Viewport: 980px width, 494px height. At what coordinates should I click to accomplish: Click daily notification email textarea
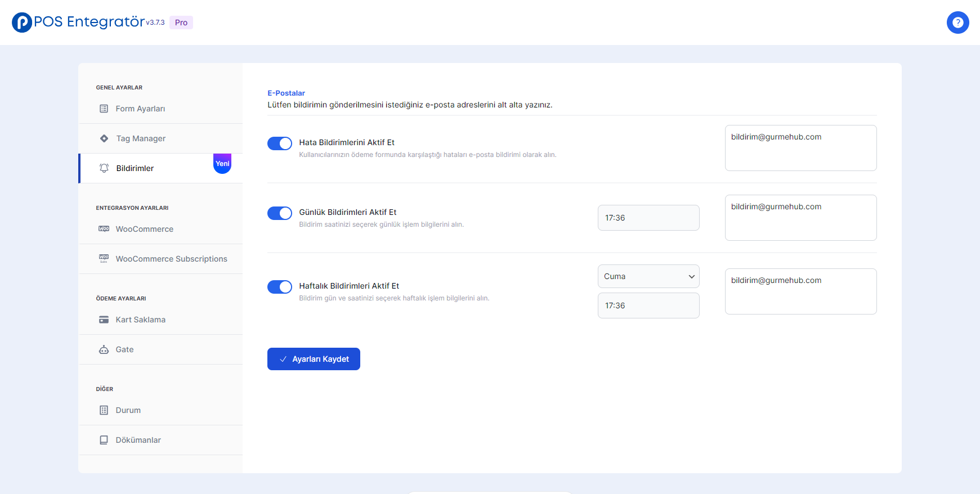[800, 218]
